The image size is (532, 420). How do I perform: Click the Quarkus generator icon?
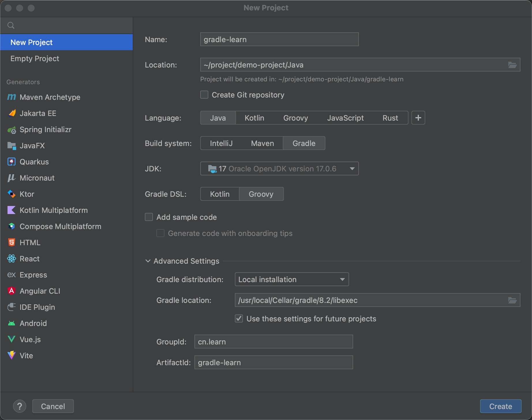coord(12,162)
